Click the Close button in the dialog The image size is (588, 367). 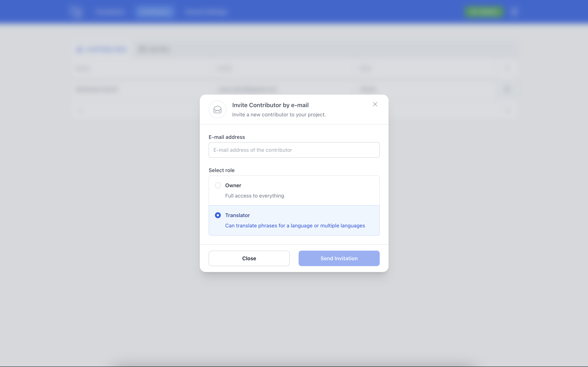tap(249, 258)
